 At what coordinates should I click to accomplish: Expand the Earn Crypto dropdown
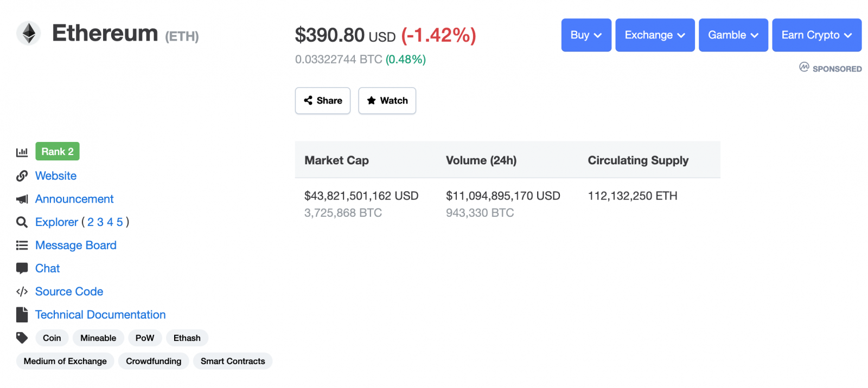[x=816, y=35]
